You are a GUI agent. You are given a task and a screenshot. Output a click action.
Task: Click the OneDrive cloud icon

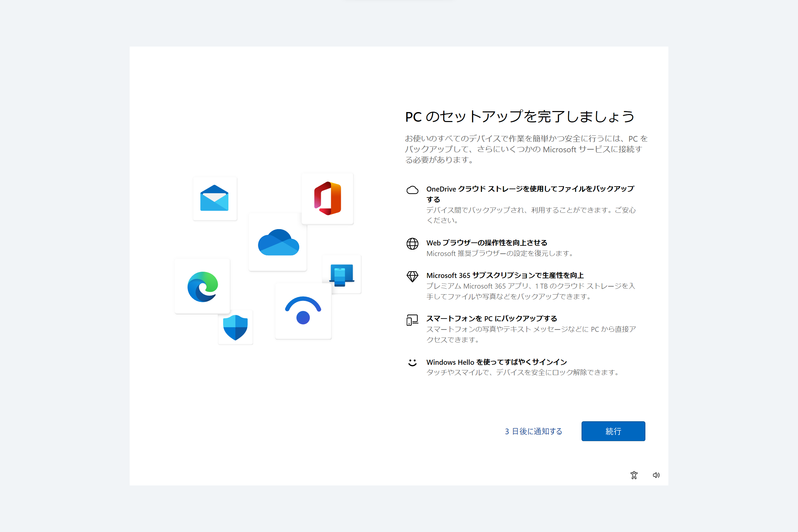click(278, 242)
